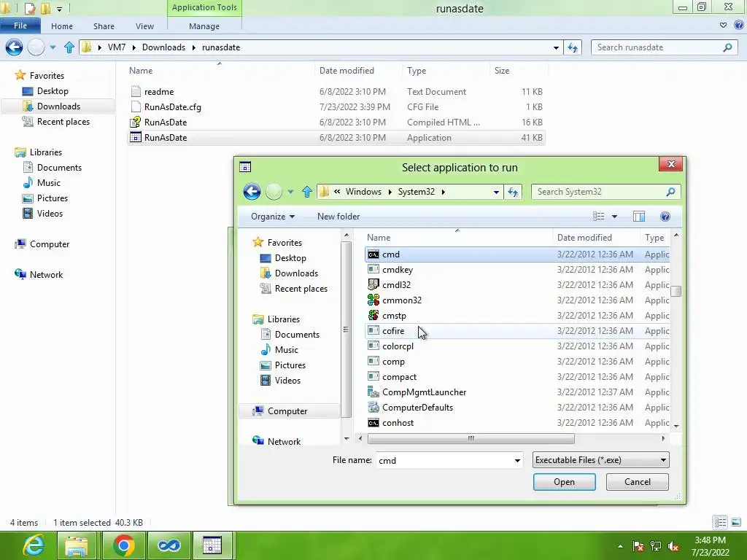Select the cmstp file icon

coord(373,315)
